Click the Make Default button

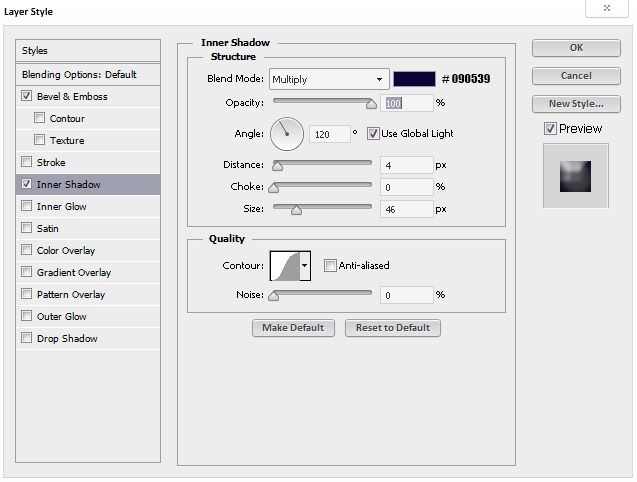click(293, 328)
